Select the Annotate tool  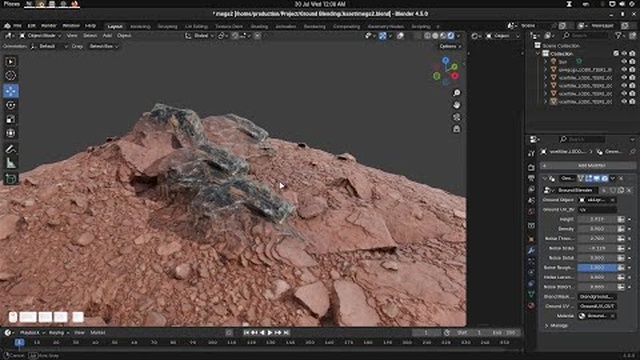(x=11, y=149)
